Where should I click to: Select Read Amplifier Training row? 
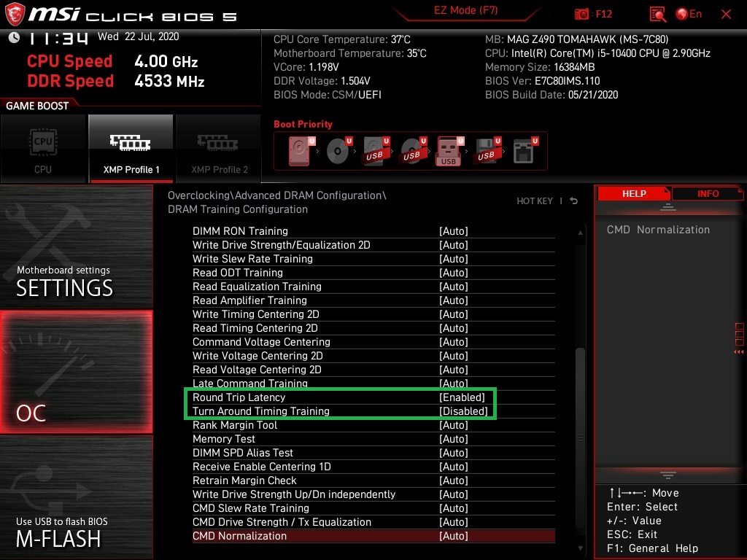point(373,300)
